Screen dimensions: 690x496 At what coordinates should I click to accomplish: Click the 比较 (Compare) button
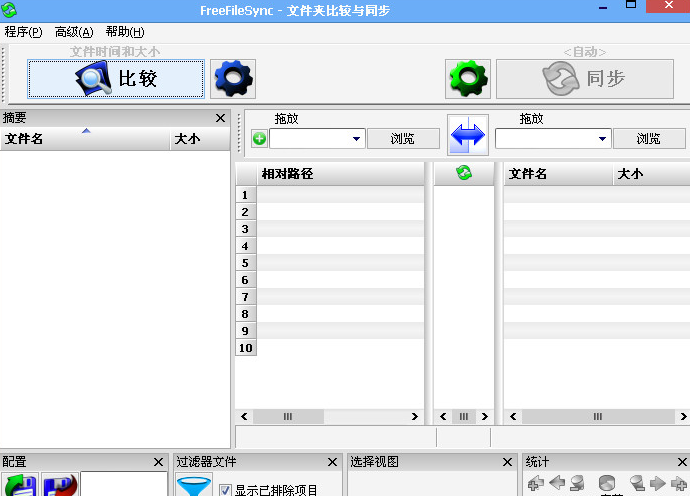116,79
